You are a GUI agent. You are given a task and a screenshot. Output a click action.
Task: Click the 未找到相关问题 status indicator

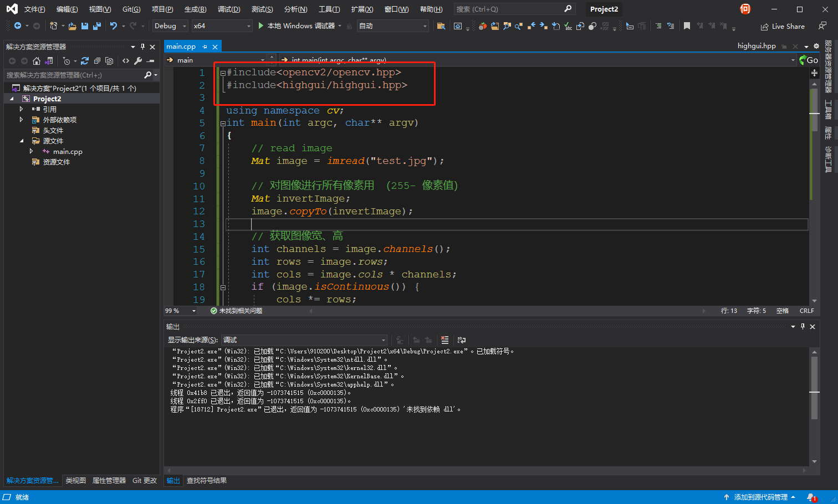236,311
